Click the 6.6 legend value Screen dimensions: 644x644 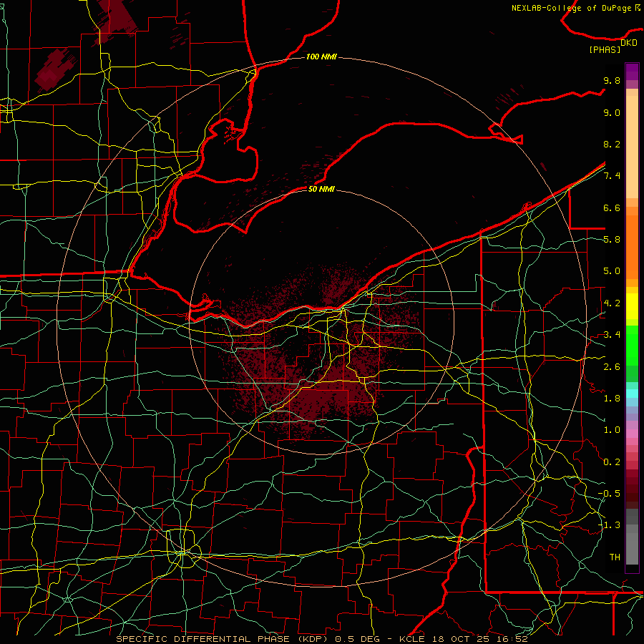point(612,208)
